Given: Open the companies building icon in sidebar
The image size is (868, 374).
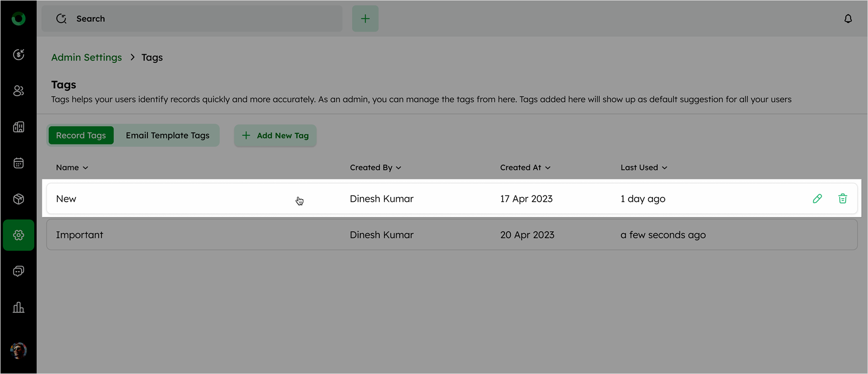Looking at the screenshot, I should coord(18,127).
